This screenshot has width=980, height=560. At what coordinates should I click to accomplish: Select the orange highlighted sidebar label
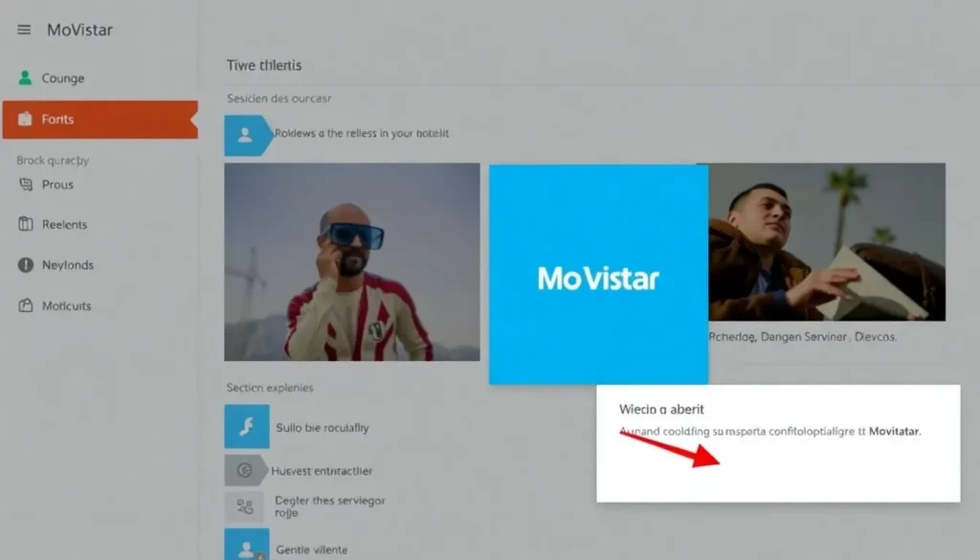57,119
